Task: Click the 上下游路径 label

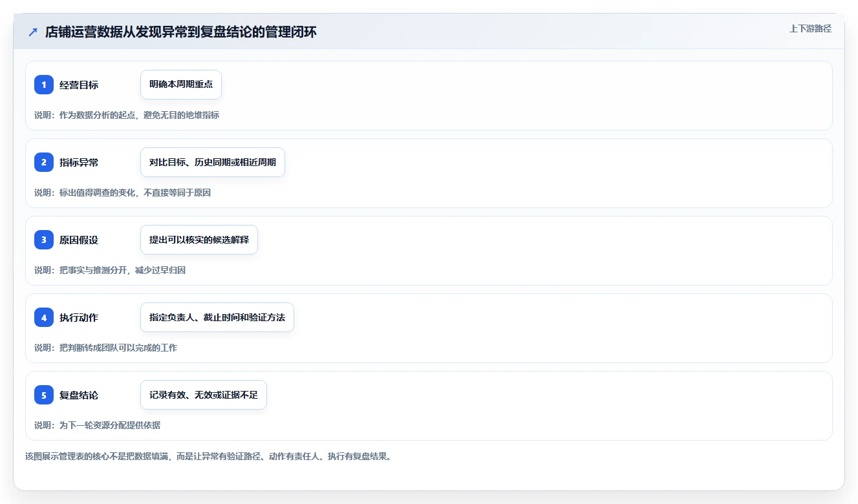Action: coord(810,28)
